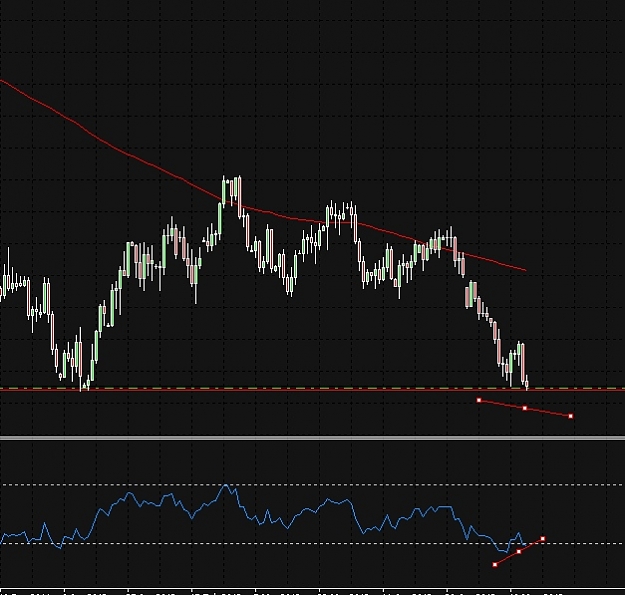Click the last candlestick touching the support line

pos(527,383)
